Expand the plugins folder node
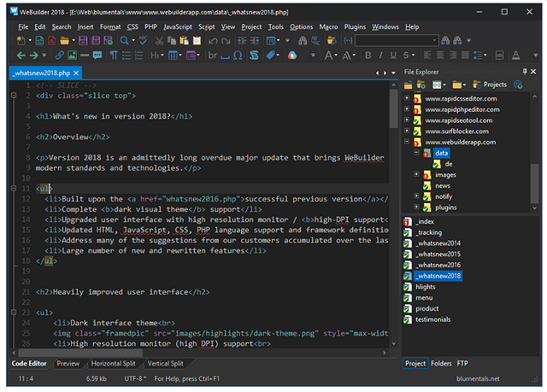The width and height of the screenshot is (547, 392). [416, 207]
